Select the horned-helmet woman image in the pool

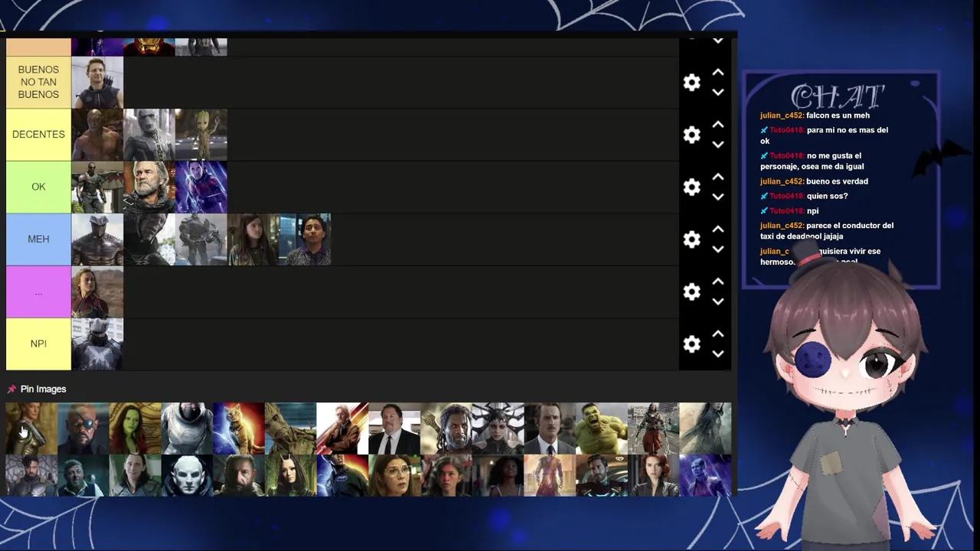pos(498,429)
